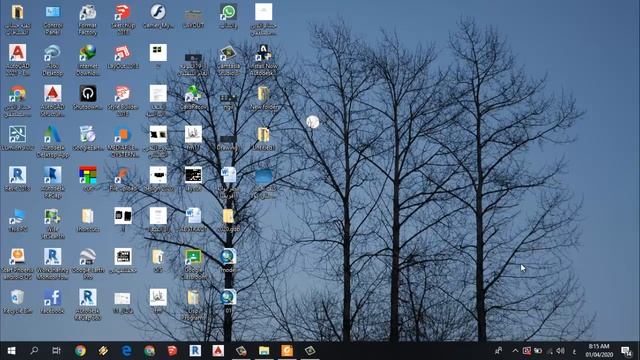Click the taskbar search magnifier
640x360 pixels.
tap(34, 351)
